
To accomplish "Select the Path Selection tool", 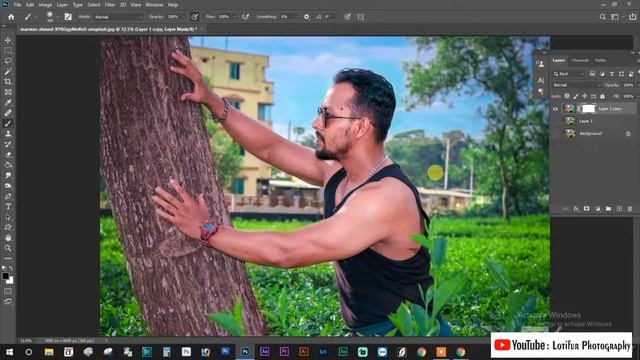I will coord(8,217).
